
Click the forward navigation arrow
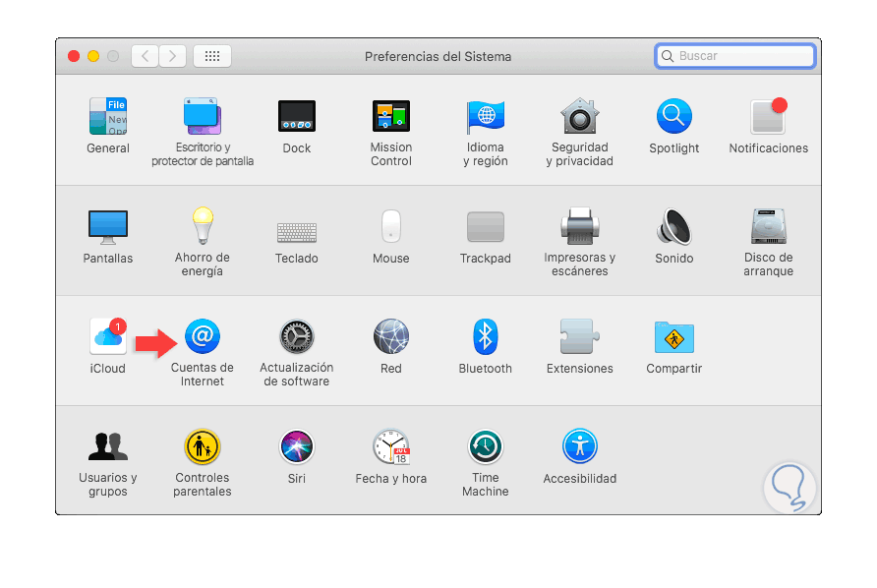(172, 56)
